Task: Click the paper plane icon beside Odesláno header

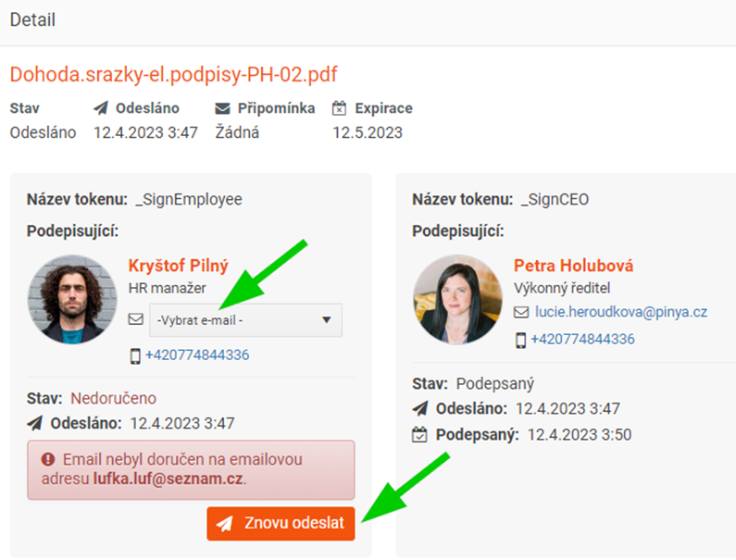Action: 101,108
